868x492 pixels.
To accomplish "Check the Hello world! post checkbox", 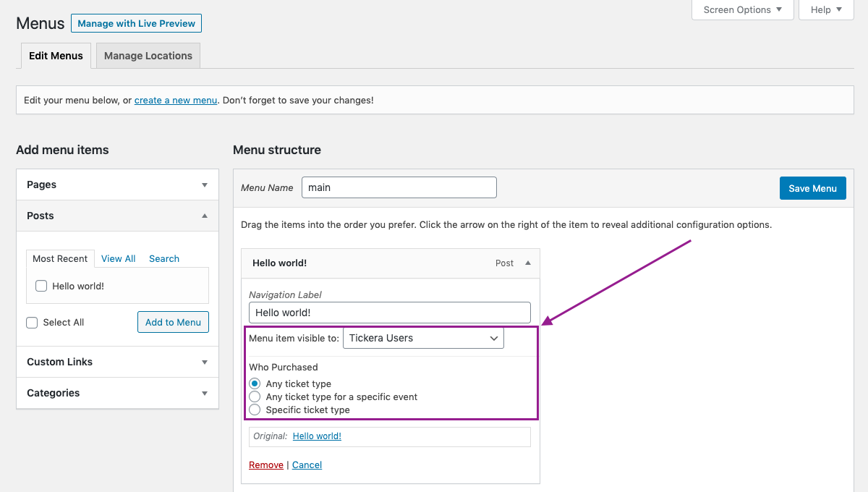I will [x=41, y=286].
